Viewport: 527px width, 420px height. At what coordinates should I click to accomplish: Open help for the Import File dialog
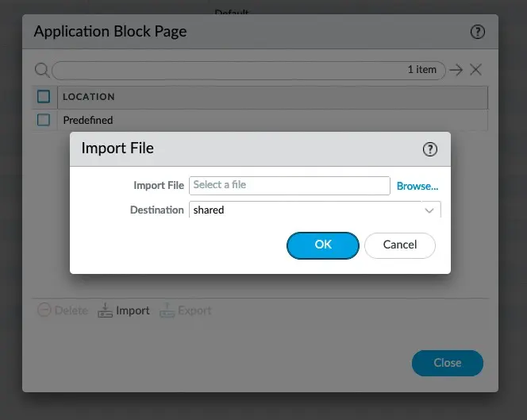[429, 149]
